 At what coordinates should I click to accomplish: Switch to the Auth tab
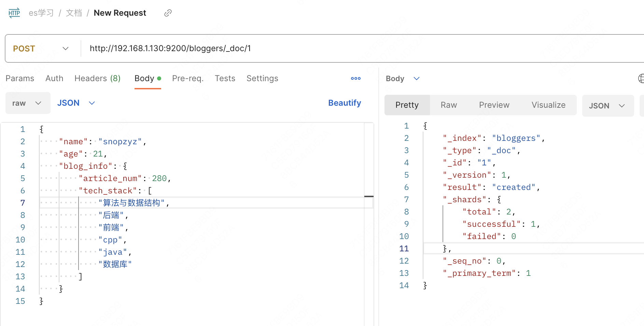(x=54, y=78)
